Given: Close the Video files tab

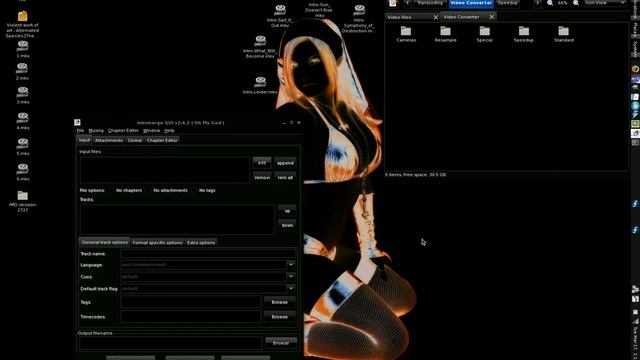Looking at the screenshot, I should point(436,17).
